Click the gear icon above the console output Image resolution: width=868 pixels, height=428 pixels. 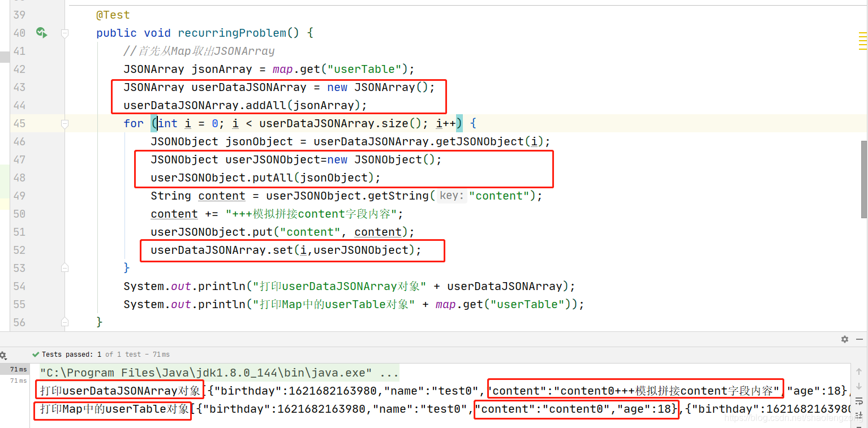pos(844,339)
